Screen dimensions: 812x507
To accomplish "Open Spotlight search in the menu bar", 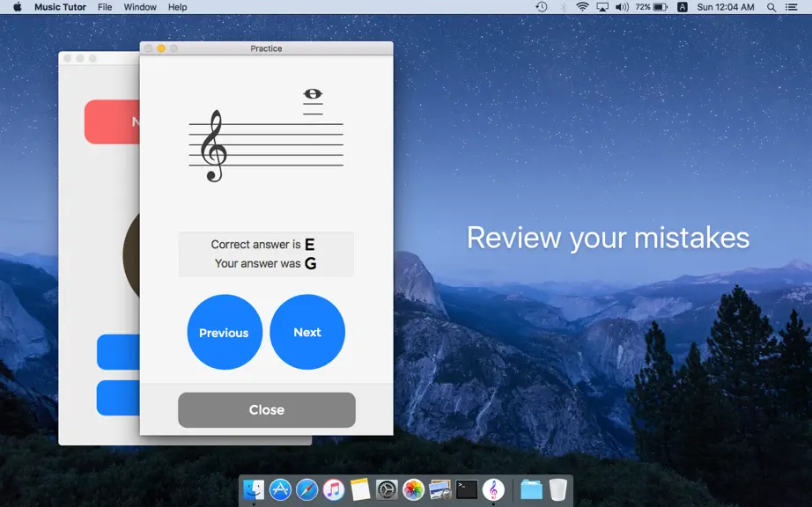I will coord(771,7).
